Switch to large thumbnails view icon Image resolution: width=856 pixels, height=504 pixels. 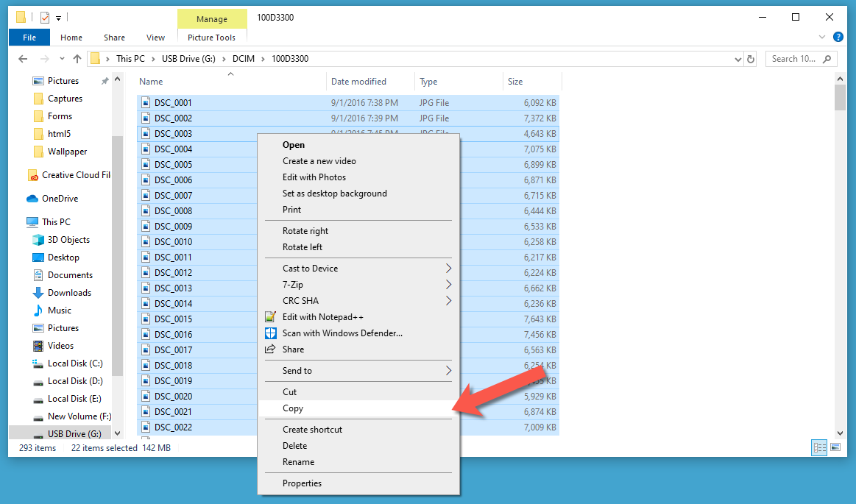835,447
